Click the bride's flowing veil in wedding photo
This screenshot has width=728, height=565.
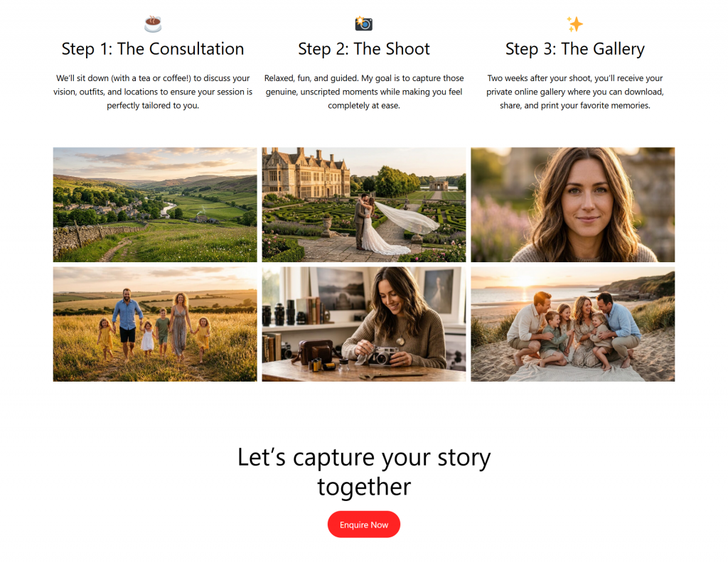[x=407, y=218]
